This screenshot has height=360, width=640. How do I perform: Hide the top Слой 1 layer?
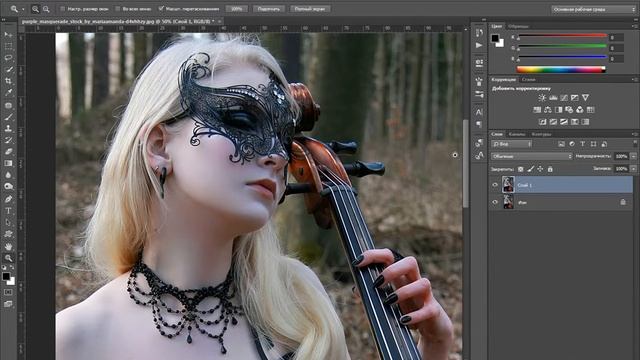[495, 185]
